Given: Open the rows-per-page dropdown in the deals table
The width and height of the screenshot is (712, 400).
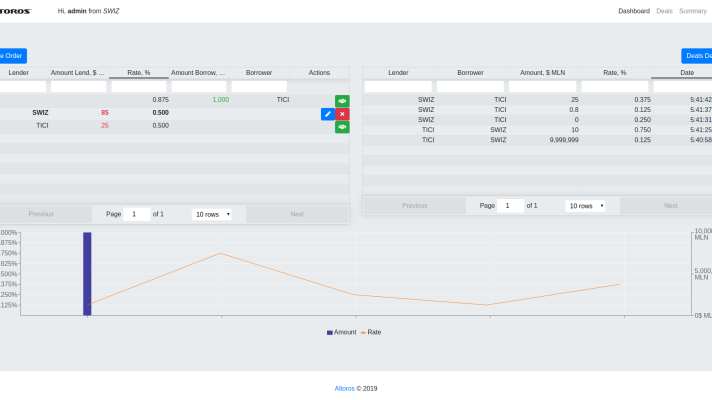Looking at the screenshot, I should (x=586, y=206).
